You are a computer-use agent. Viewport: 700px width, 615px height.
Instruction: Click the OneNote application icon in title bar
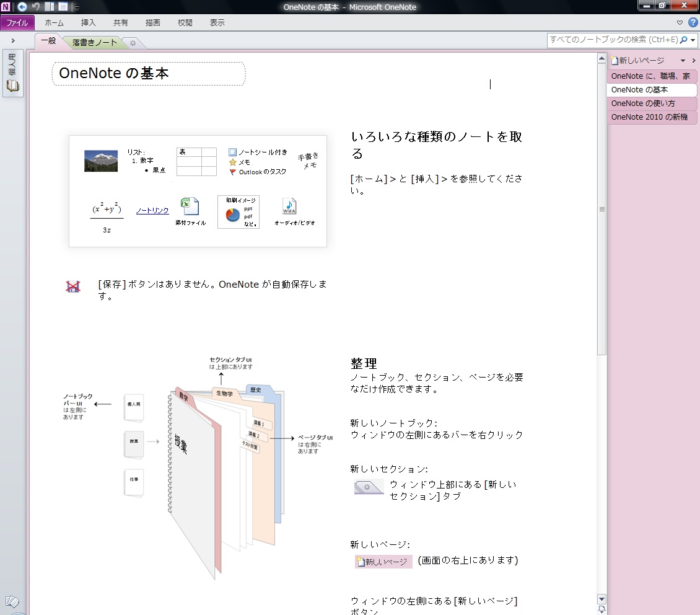pos(6,7)
